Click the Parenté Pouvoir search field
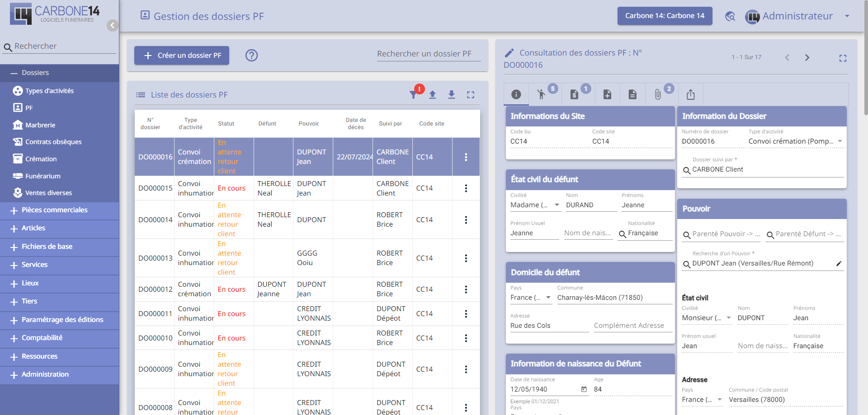 click(x=722, y=234)
